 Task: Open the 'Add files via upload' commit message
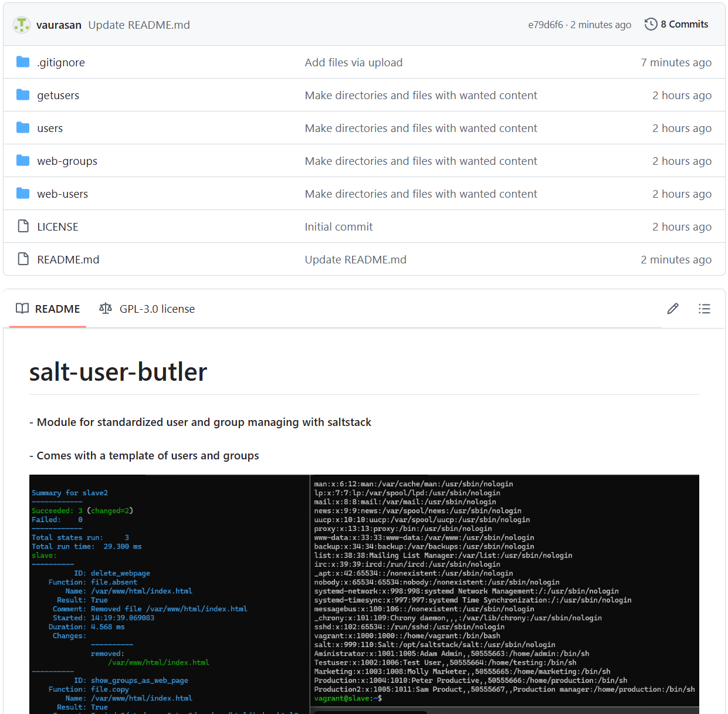(x=353, y=62)
